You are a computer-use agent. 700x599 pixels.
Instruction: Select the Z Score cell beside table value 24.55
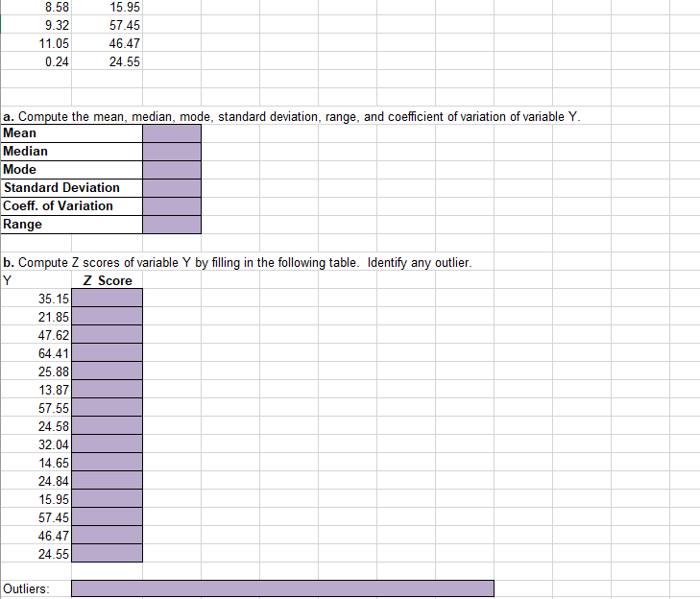coord(108,554)
